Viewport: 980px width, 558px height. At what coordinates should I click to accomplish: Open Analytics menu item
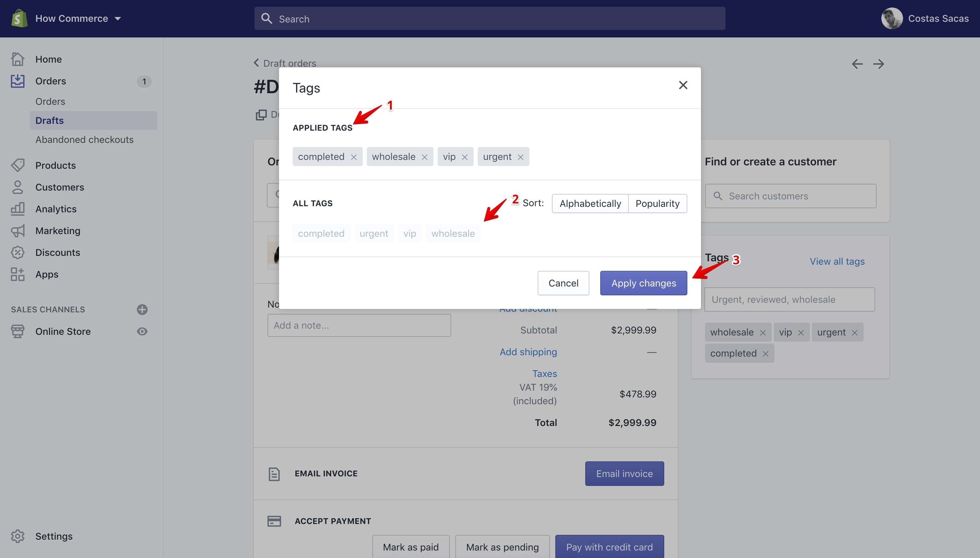click(x=56, y=209)
